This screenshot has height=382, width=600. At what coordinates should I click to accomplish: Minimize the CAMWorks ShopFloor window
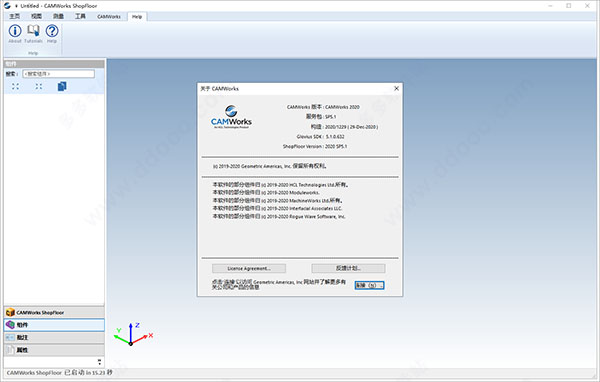coord(551,6)
